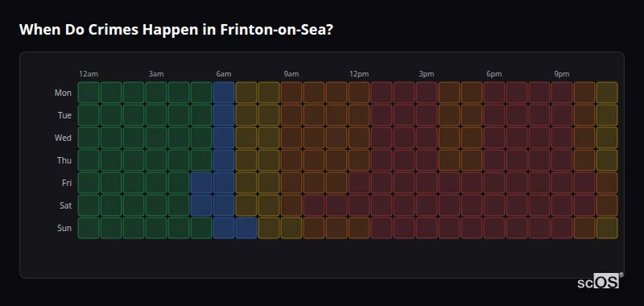This screenshot has width=644, height=306.
Task: Click the 'When Do Crimes Happen in Frinton-on-Sea?' heading
Action: 175,30
